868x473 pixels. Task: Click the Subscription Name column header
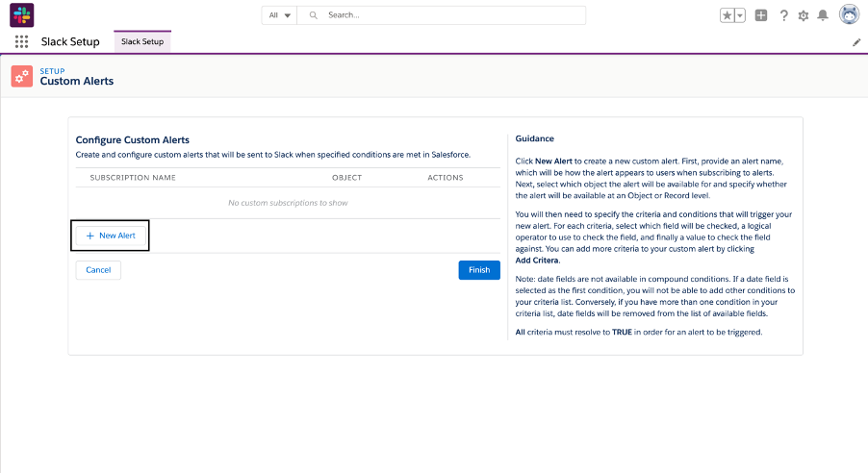pos(133,178)
